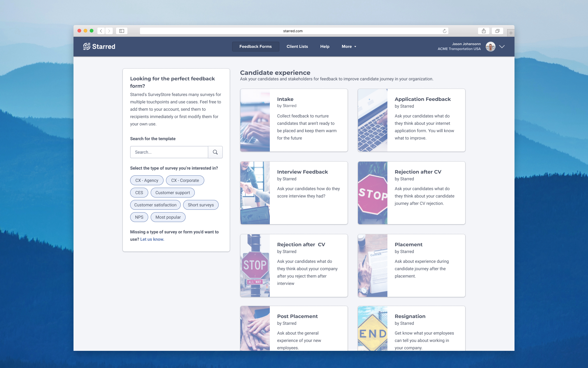
Task: Toggle the browser sidebar icon
Action: click(x=122, y=31)
